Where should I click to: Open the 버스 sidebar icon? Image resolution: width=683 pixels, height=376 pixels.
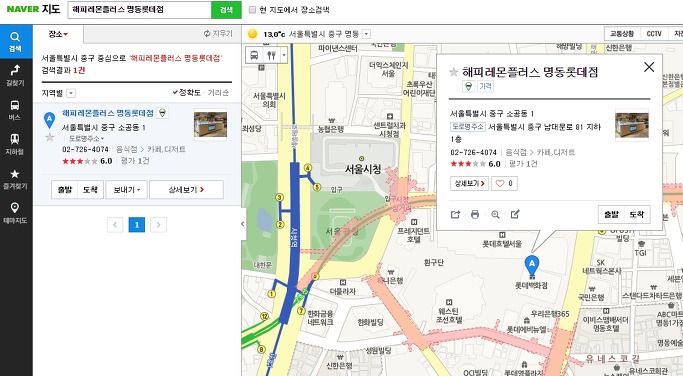pos(16,110)
